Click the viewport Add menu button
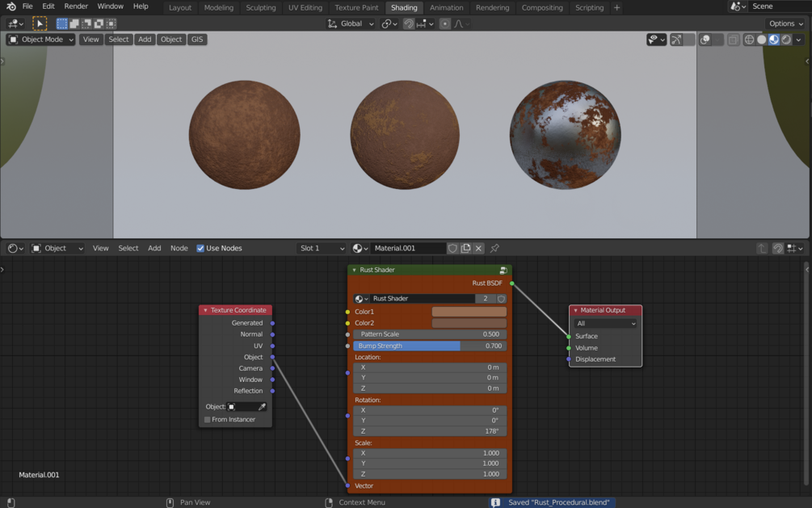 pos(145,40)
